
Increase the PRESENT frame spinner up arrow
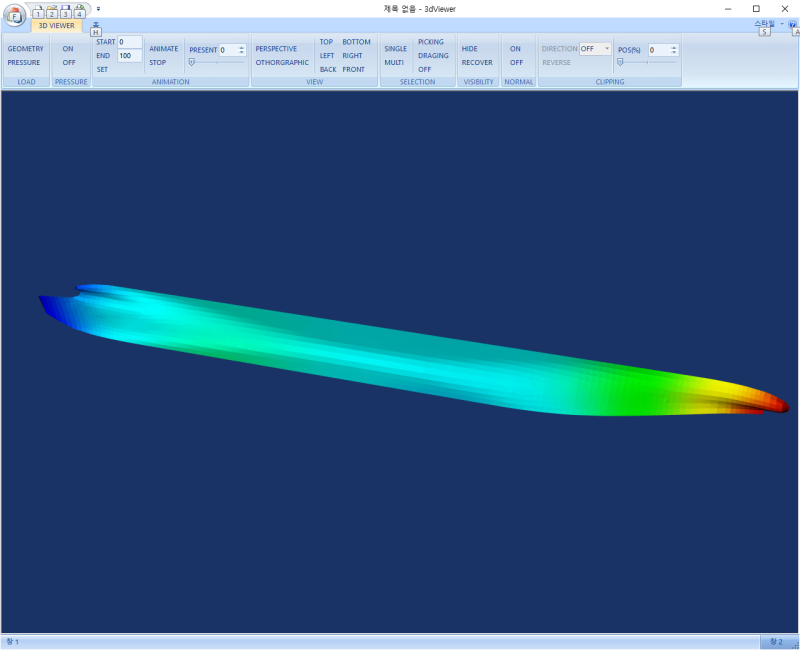241,47
